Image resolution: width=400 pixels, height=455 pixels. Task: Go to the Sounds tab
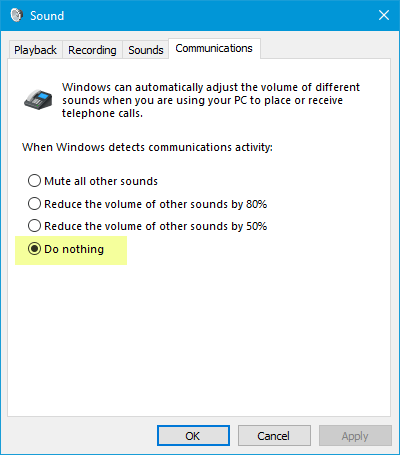[146, 50]
